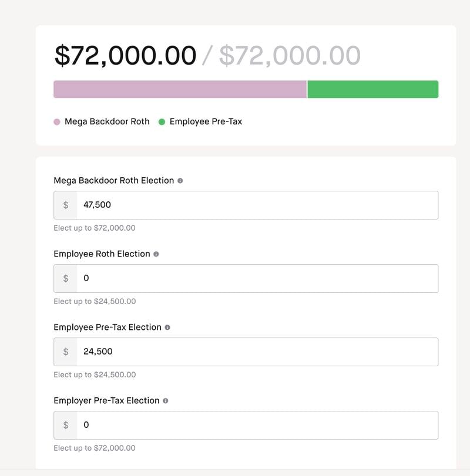Viewport: 470px width, 476px height.
Task: Click info icon beside Mega Backdoor Roth Election
Action: coord(180,181)
